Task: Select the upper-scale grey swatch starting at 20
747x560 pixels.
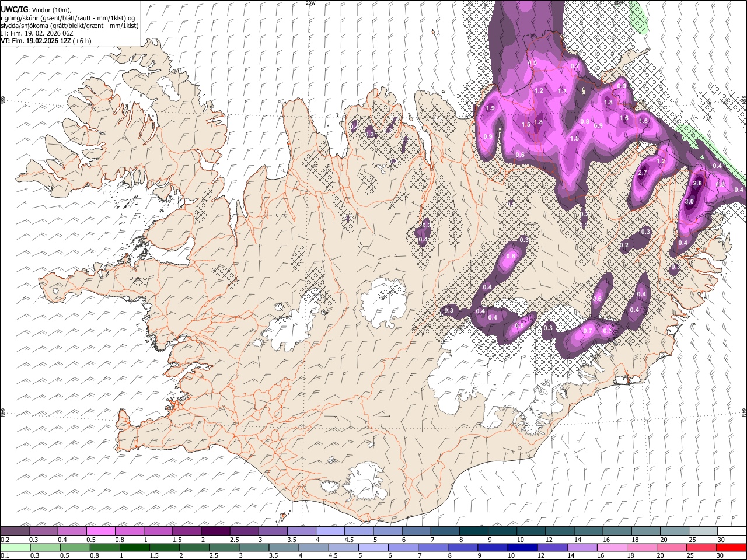Action: [x=675, y=531]
